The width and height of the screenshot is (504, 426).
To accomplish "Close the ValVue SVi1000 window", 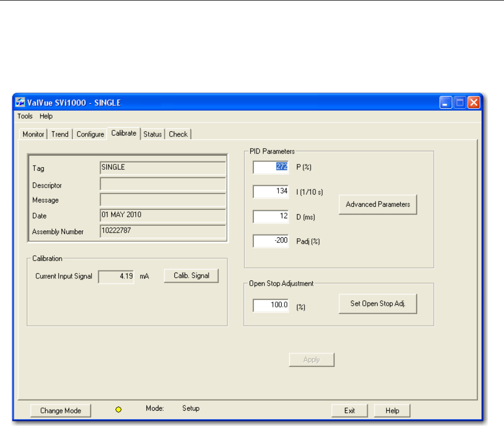I will (474, 103).
